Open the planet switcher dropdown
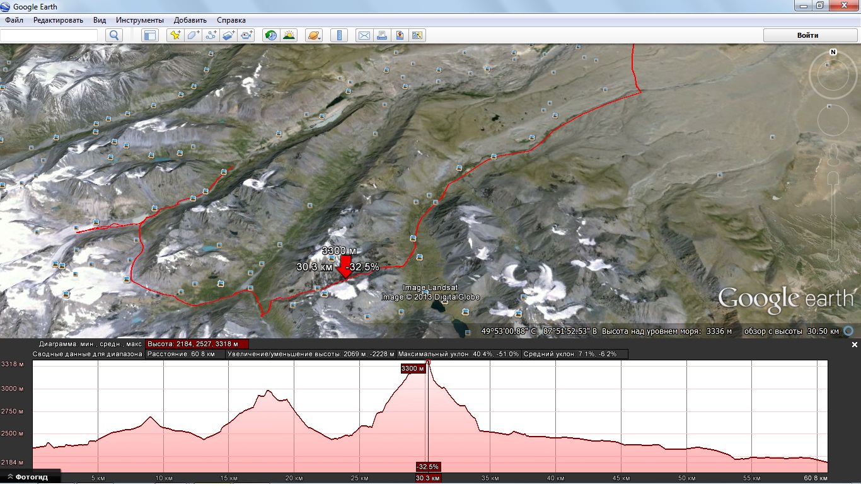 (313, 35)
